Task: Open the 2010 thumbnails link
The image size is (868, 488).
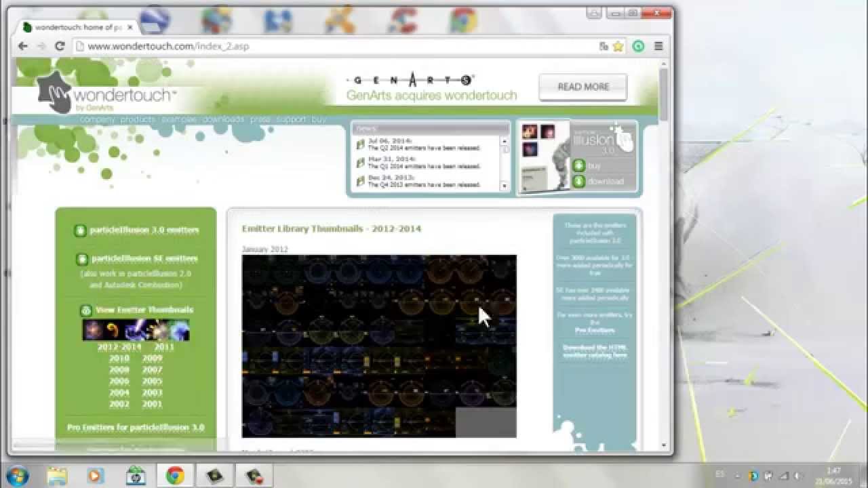Action: 119,359
